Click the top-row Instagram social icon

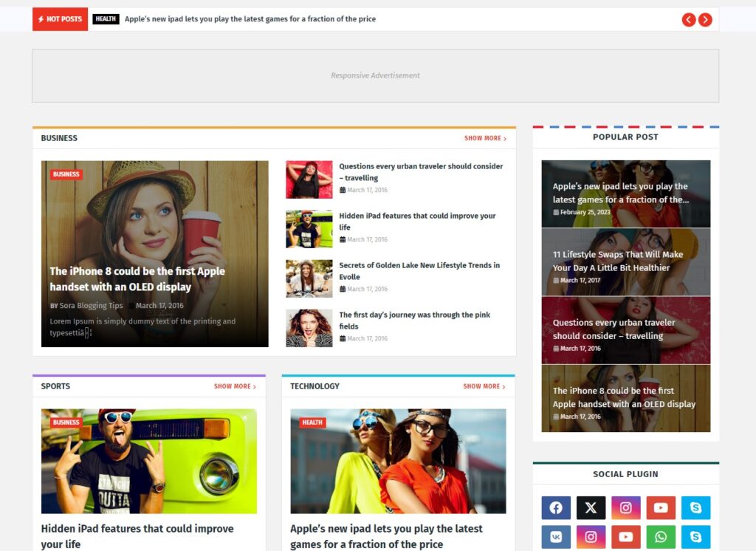[x=625, y=507]
